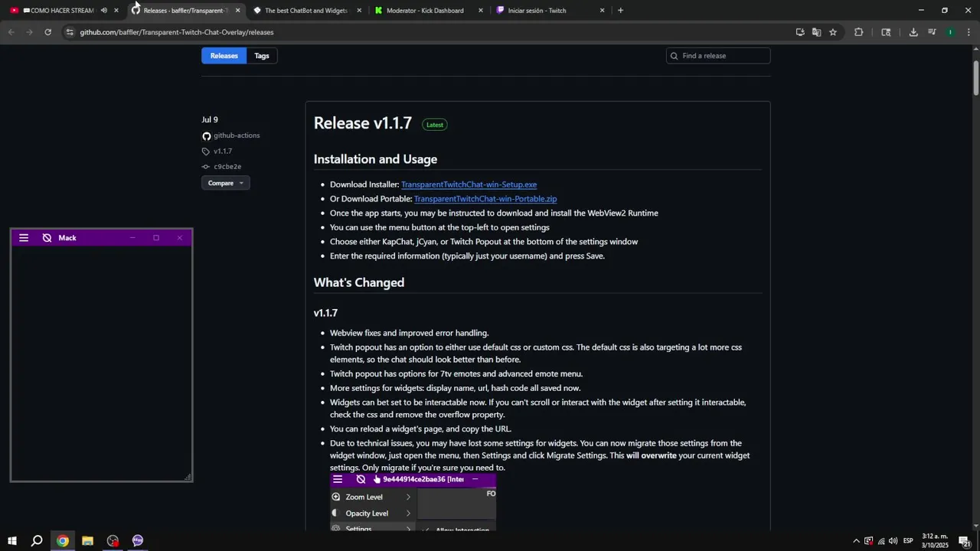Switch to The best ChatBot and Widgets tab
This screenshot has width=980, height=551.
[x=305, y=11]
